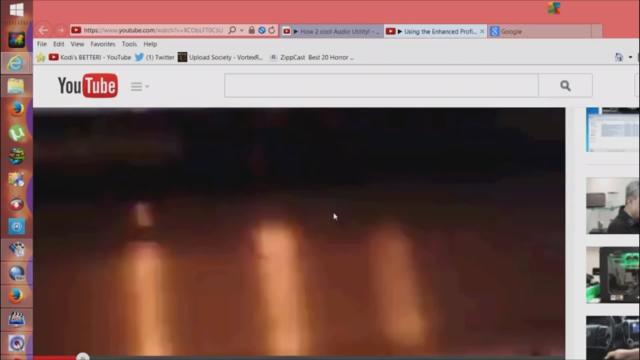Click the add-to-favorites star icon
The width and height of the screenshot is (640, 360).
pyautogui.click(x=41, y=58)
